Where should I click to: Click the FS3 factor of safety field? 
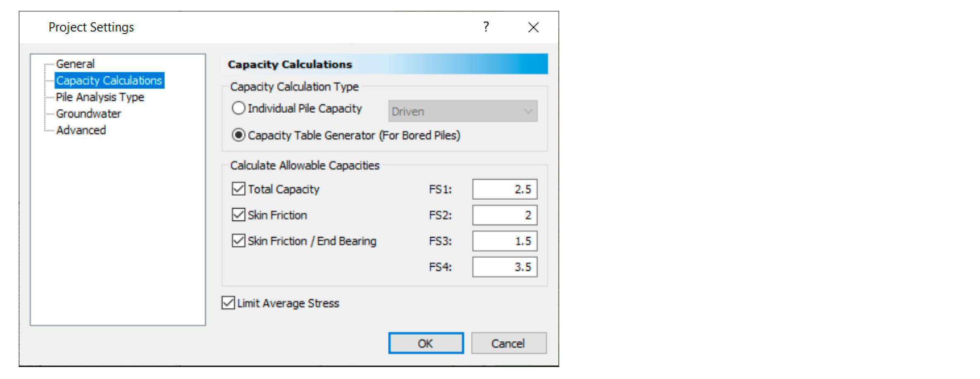[x=505, y=241]
